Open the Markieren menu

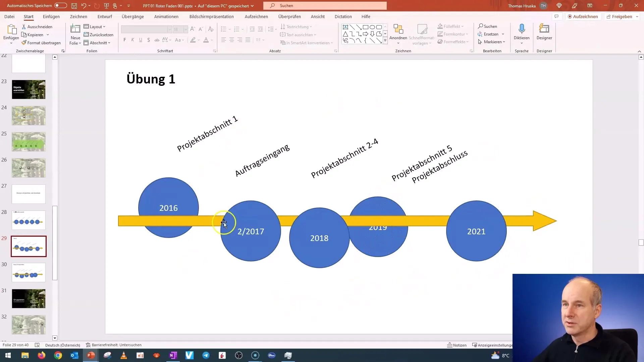click(492, 42)
